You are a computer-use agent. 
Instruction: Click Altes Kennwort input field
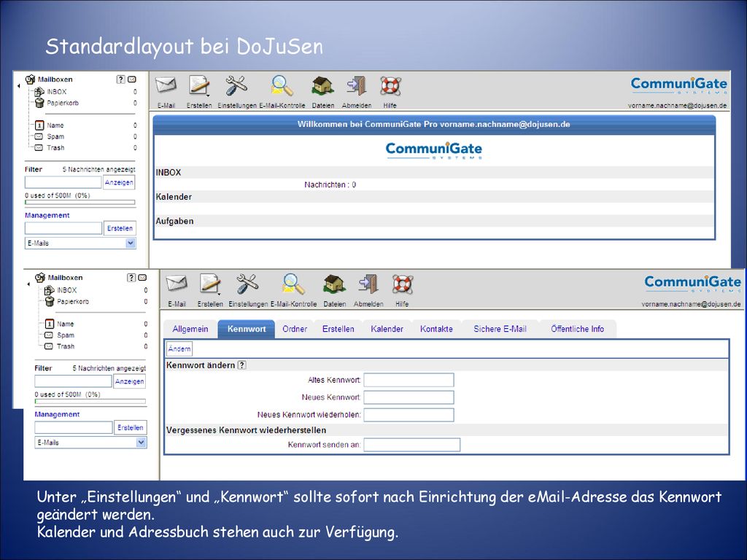409,380
